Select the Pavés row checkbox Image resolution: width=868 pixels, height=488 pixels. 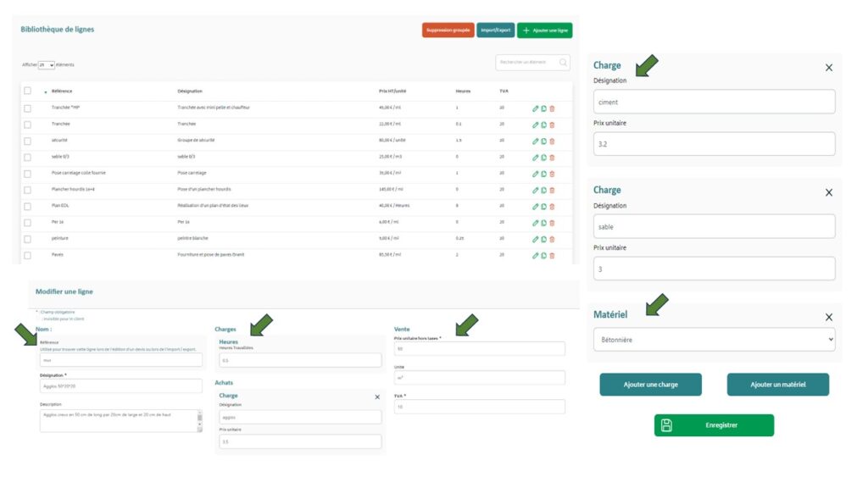(27, 256)
